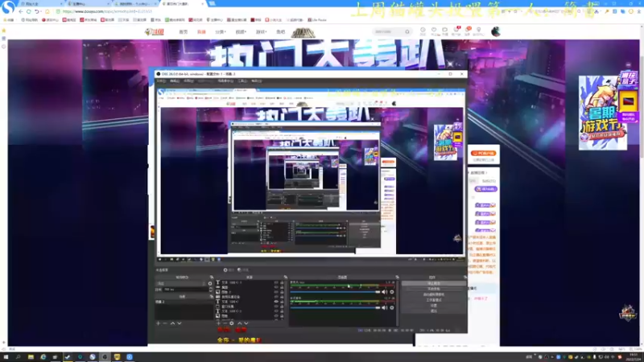Adjust second mixer channel volume slider

click(335, 307)
